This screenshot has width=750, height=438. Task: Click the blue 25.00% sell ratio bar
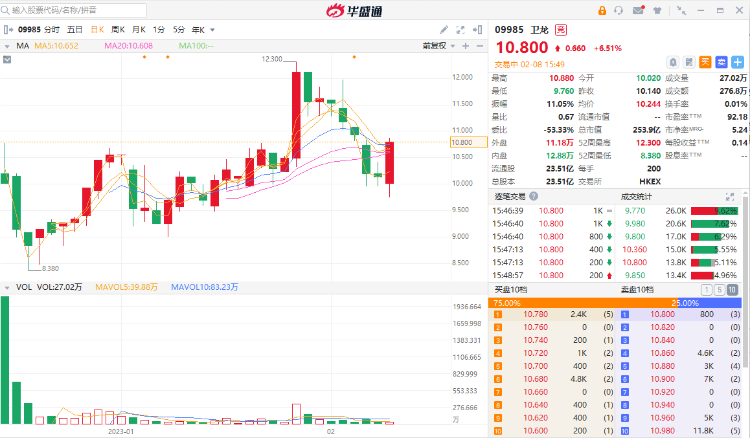pyautogui.click(x=710, y=303)
